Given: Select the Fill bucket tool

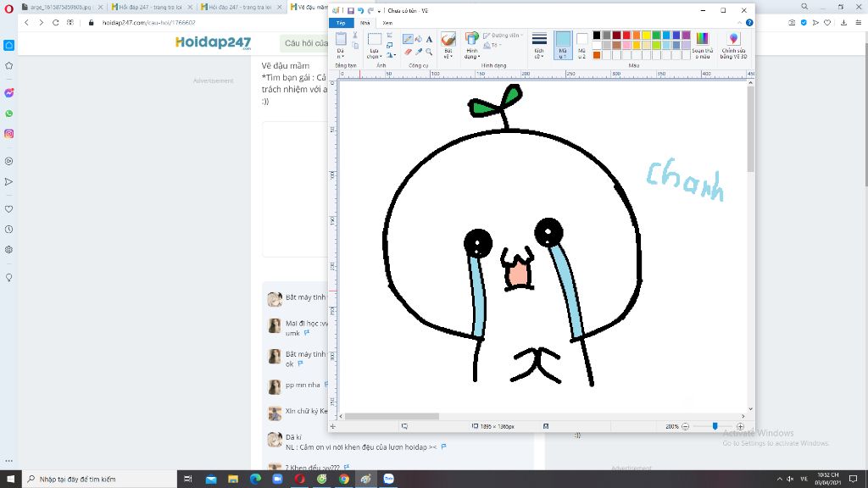Looking at the screenshot, I should pyautogui.click(x=419, y=39).
